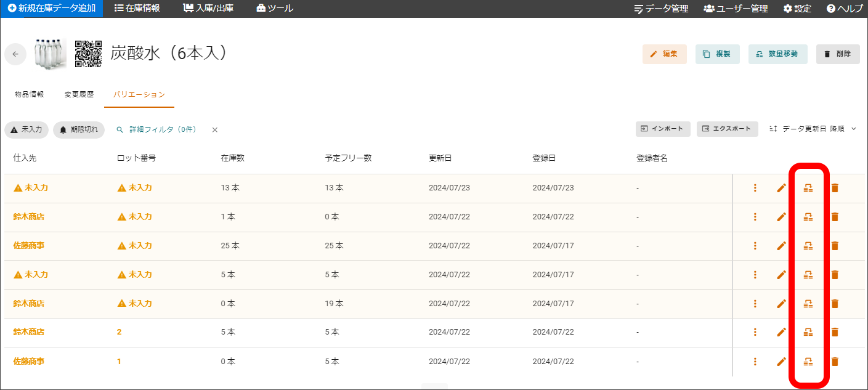
Task: Click the 削除 button
Action: tap(838, 54)
